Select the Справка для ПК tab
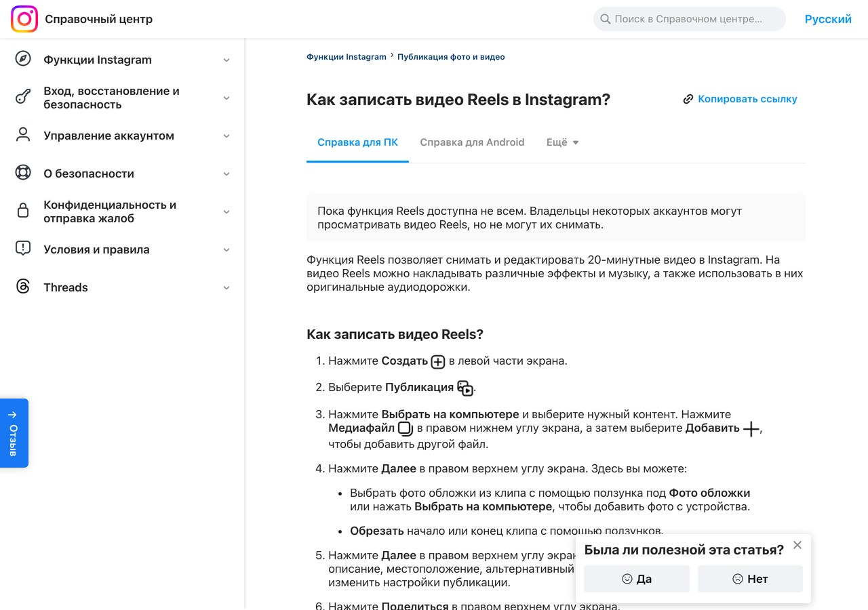Viewport: 868px width, 610px height. pyautogui.click(x=357, y=142)
